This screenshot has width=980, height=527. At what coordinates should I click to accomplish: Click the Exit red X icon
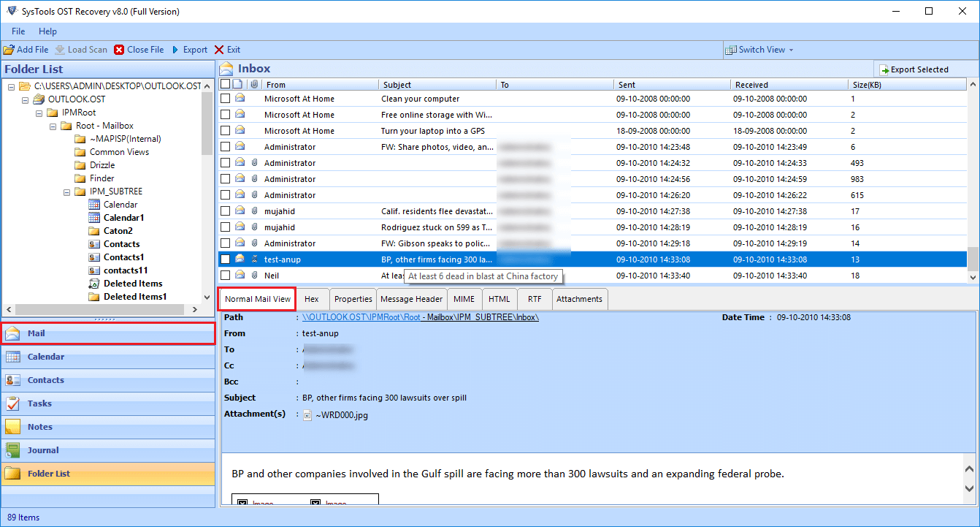pos(219,50)
